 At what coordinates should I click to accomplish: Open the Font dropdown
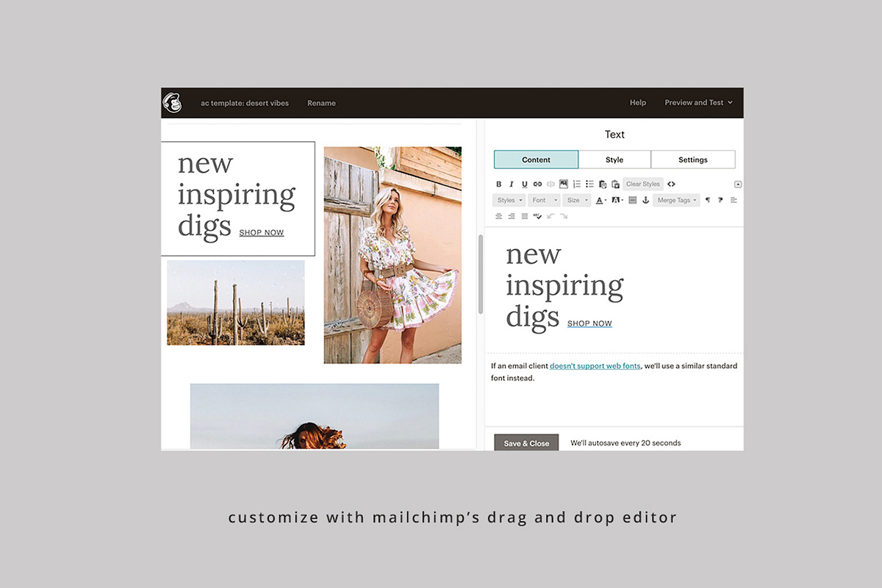point(544,200)
